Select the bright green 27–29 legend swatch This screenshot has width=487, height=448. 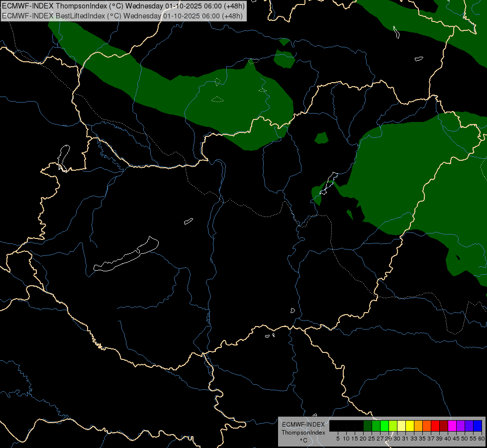click(x=385, y=426)
